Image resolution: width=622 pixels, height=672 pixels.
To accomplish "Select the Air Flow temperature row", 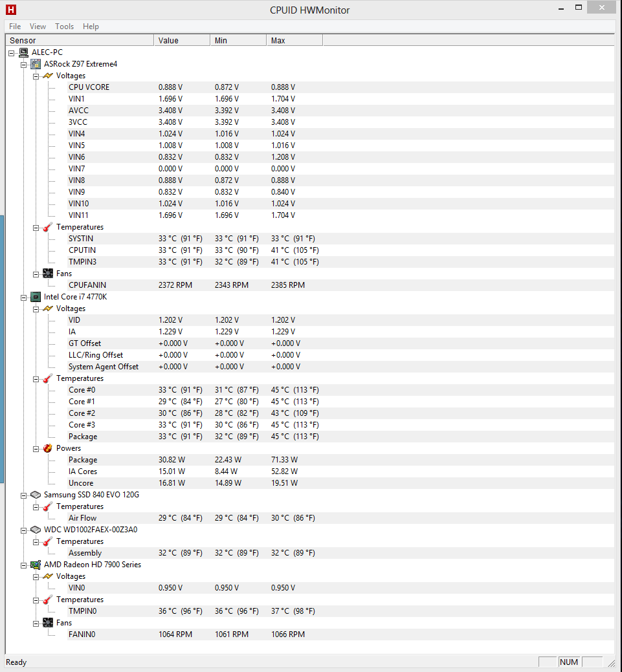I will pyautogui.click(x=340, y=518).
